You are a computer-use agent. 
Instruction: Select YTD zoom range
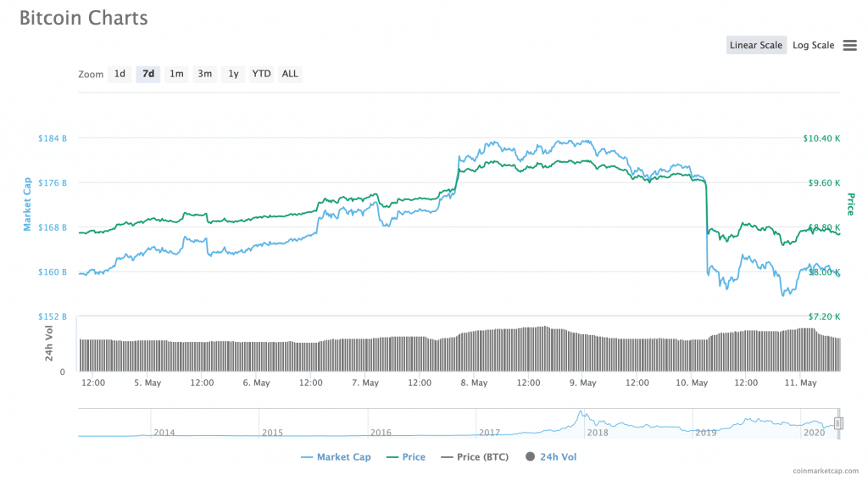[x=262, y=74]
